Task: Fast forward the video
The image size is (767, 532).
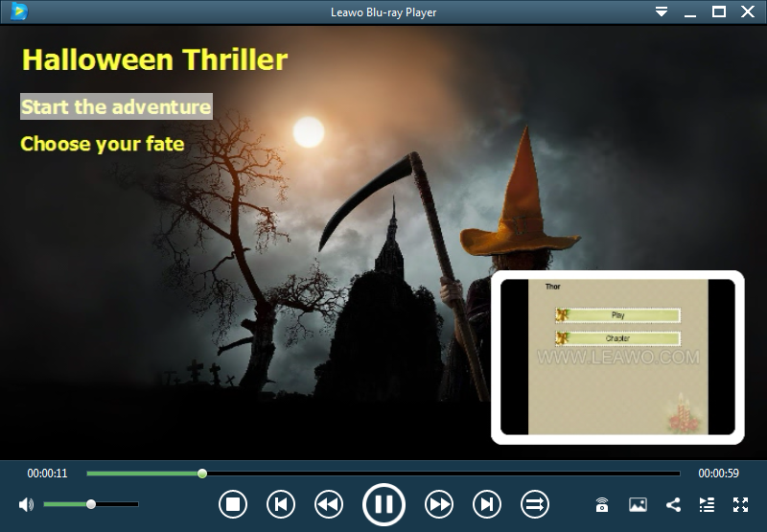Action: pyautogui.click(x=439, y=504)
